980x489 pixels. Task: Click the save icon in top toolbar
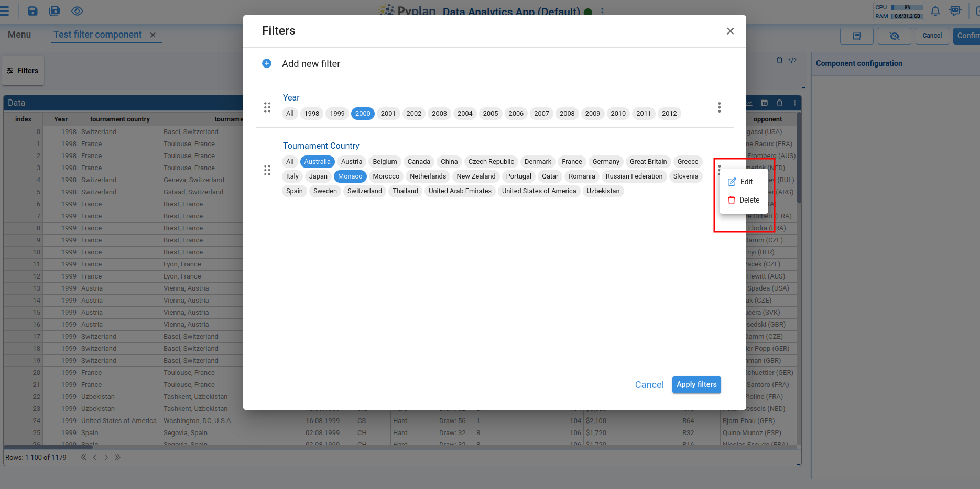point(32,11)
